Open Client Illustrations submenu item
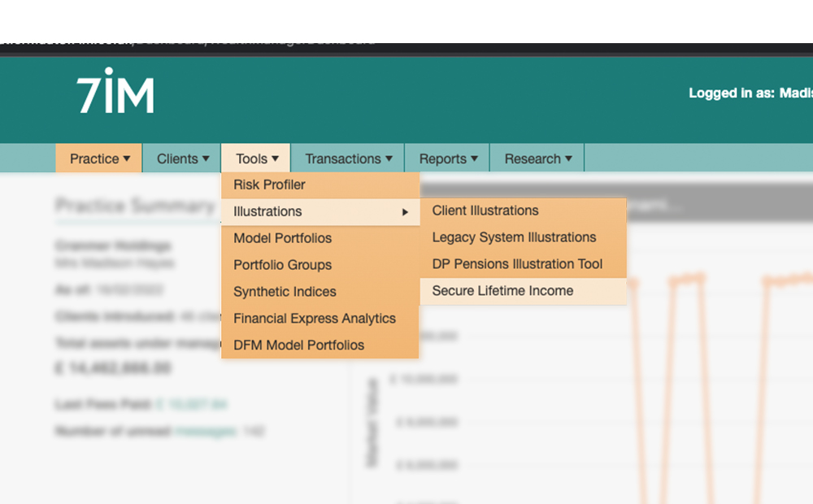Screen dimensions: 813x504 [x=523, y=211]
